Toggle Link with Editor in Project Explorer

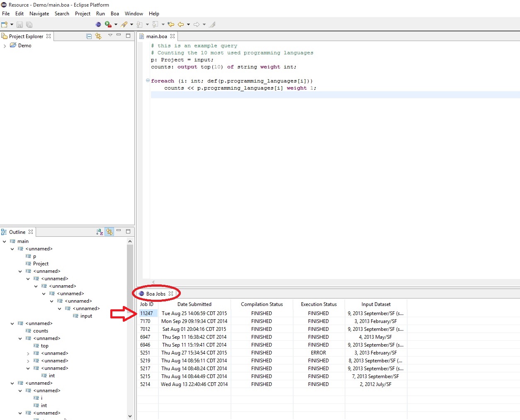[98, 36]
